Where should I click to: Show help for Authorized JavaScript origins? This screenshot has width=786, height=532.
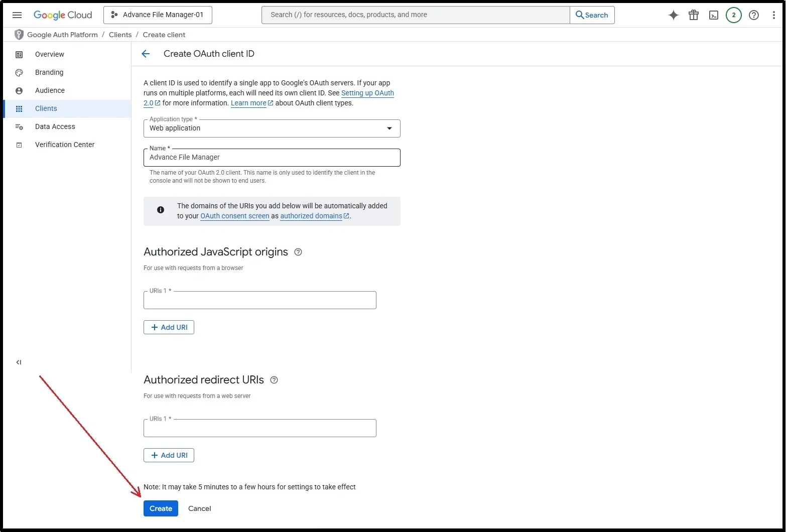[298, 252]
